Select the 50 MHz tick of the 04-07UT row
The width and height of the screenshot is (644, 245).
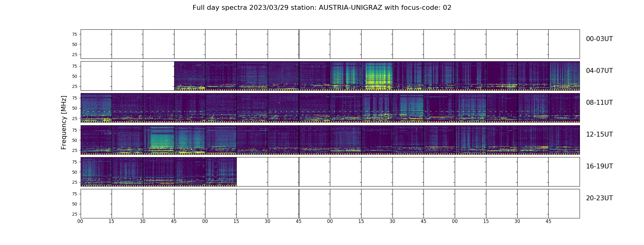pyautogui.click(x=75, y=76)
